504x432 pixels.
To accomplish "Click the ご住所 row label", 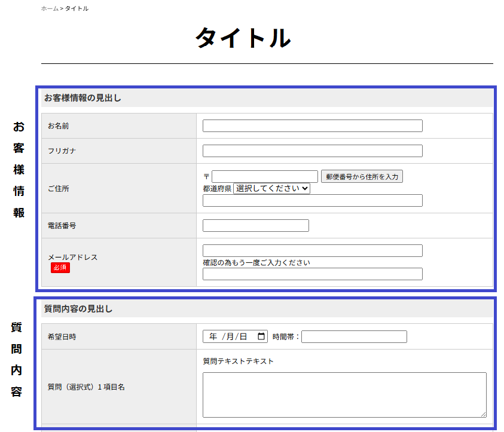I will [x=59, y=189].
